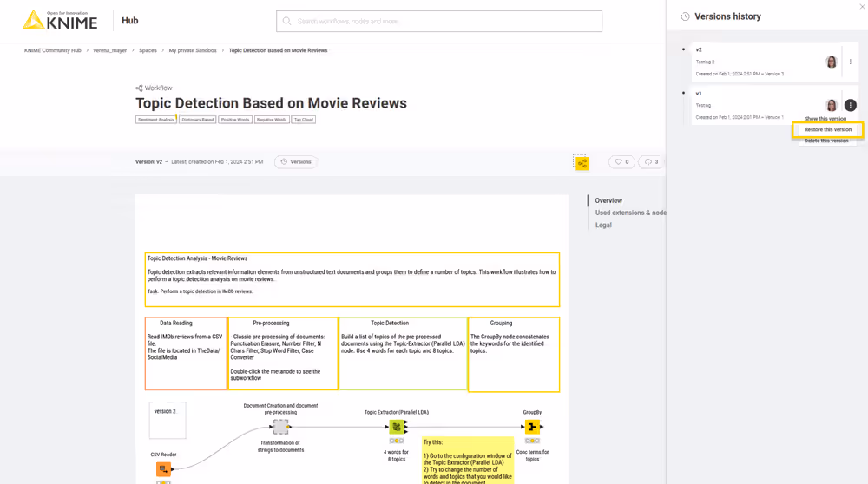The width and height of the screenshot is (868, 484).
Task: Collapse the three-dot menu for version v1
Action: [x=851, y=105]
